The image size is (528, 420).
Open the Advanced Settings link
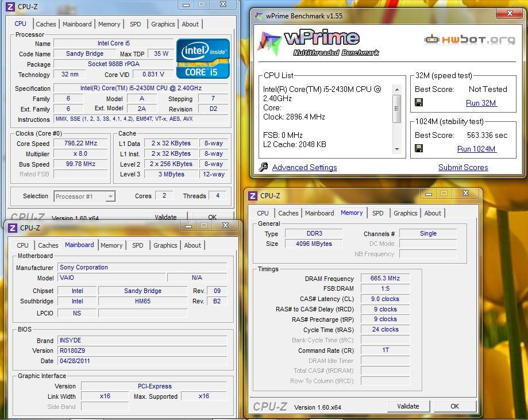pyautogui.click(x=305, y=167)
